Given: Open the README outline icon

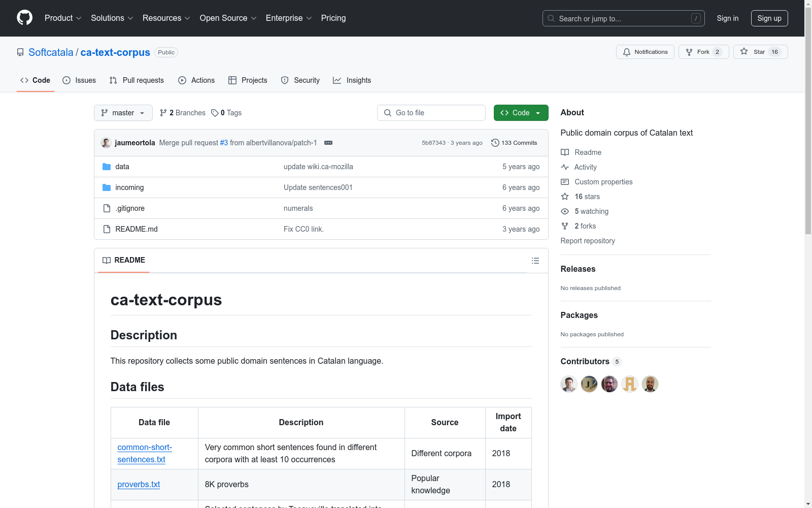Looking at the screenshot, I should tap(535, 261).
